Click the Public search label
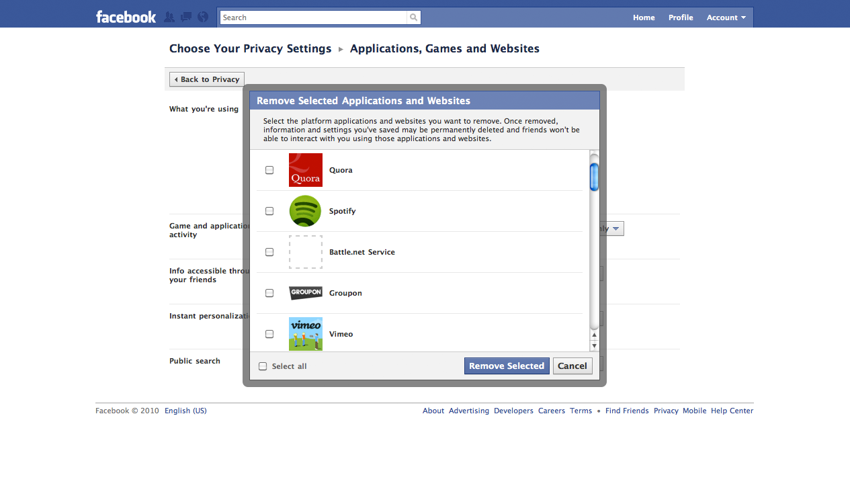850x504 pixels. 195,361
